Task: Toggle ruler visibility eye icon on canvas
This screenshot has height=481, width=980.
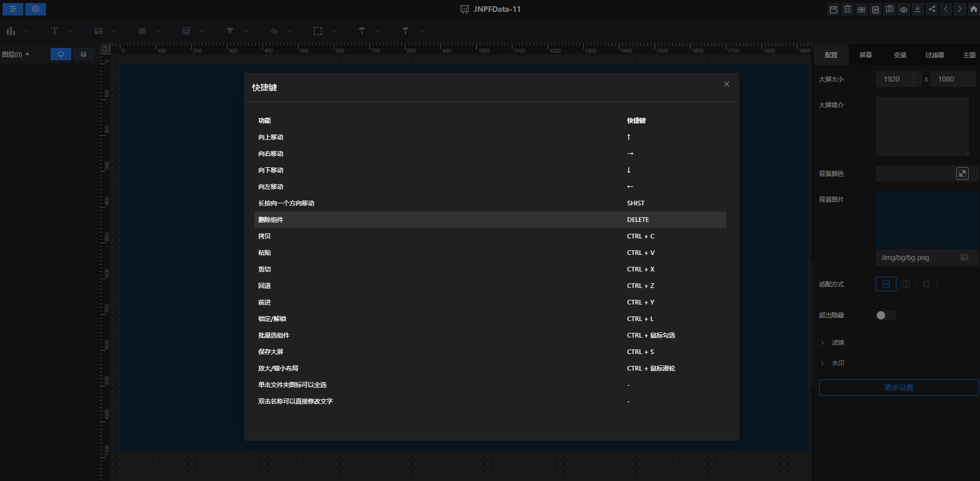Action: tap(105, 49)
